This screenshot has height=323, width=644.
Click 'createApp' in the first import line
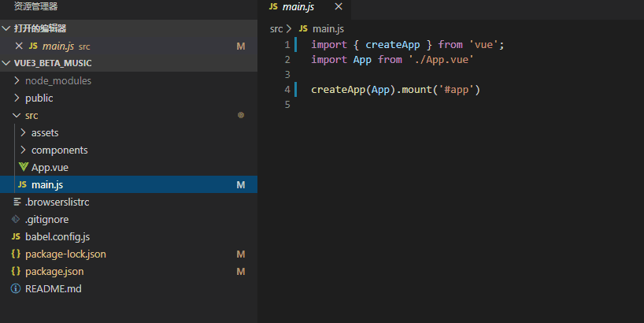coord(393,44)
